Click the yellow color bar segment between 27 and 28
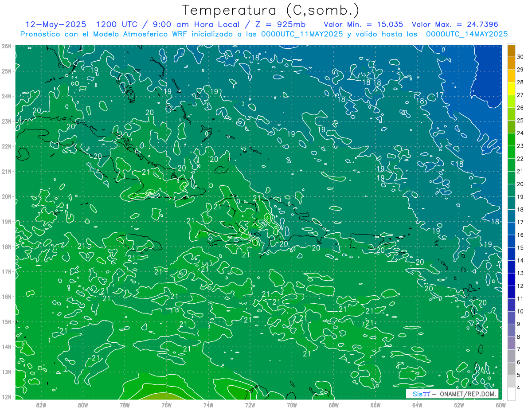Viewport: 532px width, 411px height. tap(511, 89)
